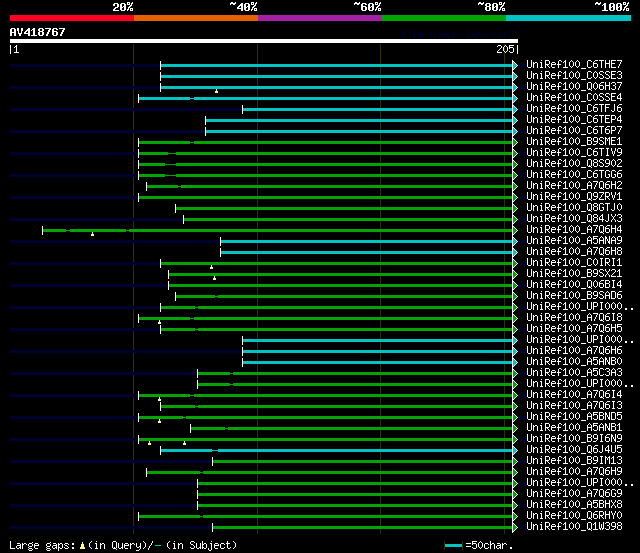Viewport: 640px width, 553px height.
Task: Select hit UniRef100_C6TGG6
Action: (x=574, y=175)
